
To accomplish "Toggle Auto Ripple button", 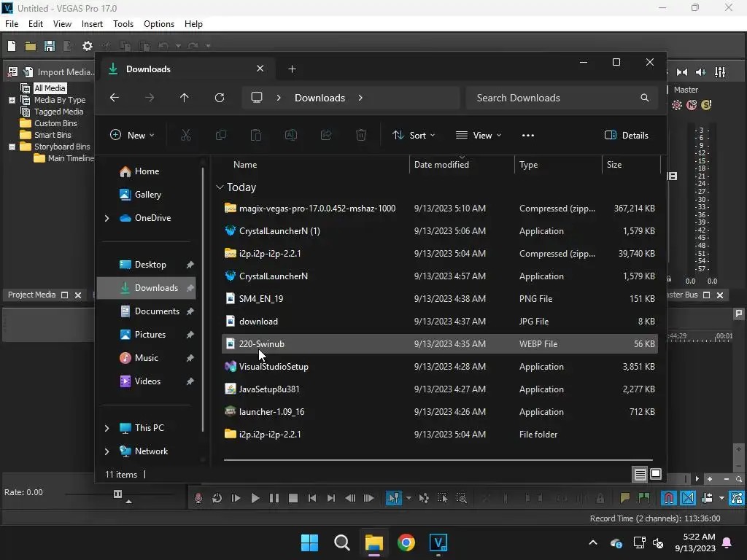I will (708, 498).
